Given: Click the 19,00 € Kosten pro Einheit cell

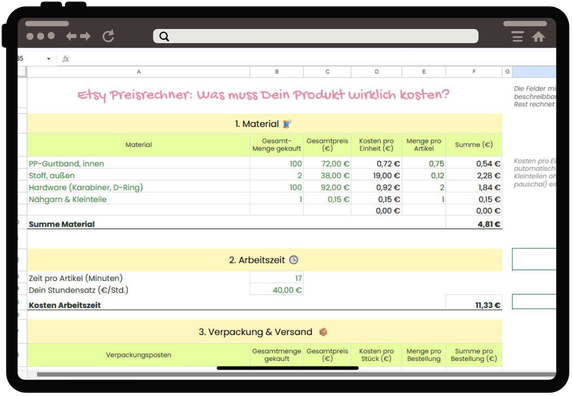Looking at the screenshot, I should click(x=376, y=176).
